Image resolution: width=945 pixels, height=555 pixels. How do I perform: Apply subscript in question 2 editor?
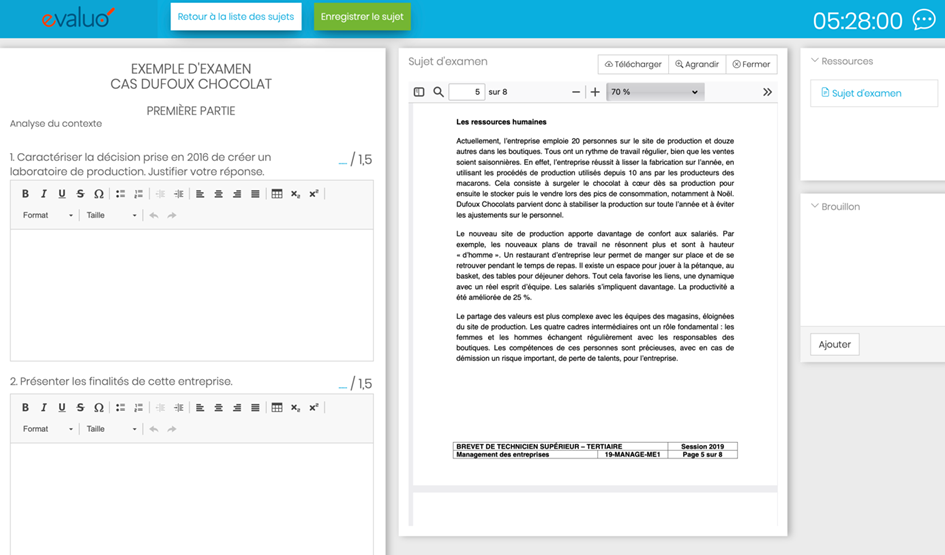pos(295,408)
